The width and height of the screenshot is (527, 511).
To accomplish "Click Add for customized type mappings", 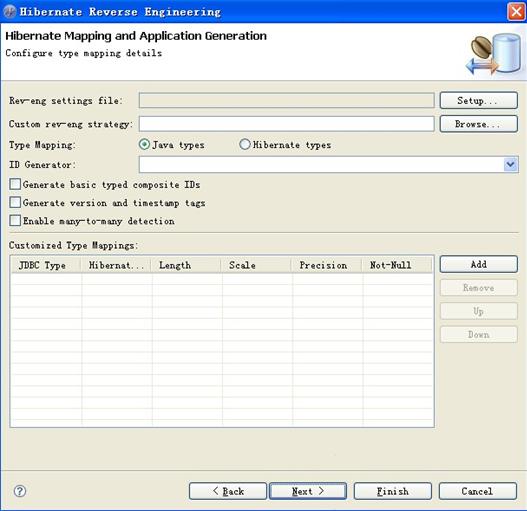I will [478, 264].
